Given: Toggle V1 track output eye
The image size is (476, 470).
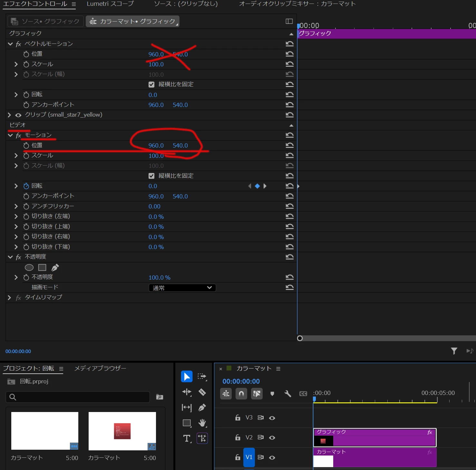Looking at the screenshot, I should (x=272, y=457).
